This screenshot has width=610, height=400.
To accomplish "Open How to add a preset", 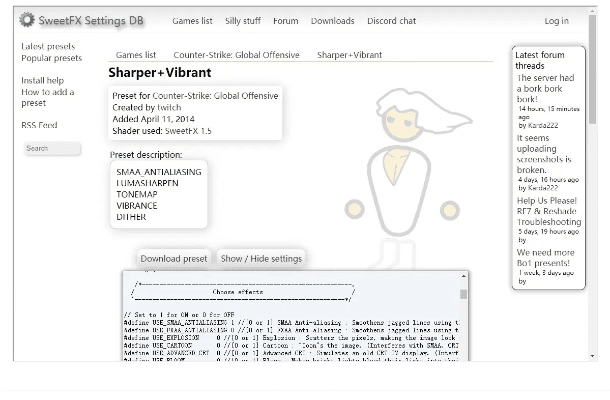I will [x=47, y=97].
